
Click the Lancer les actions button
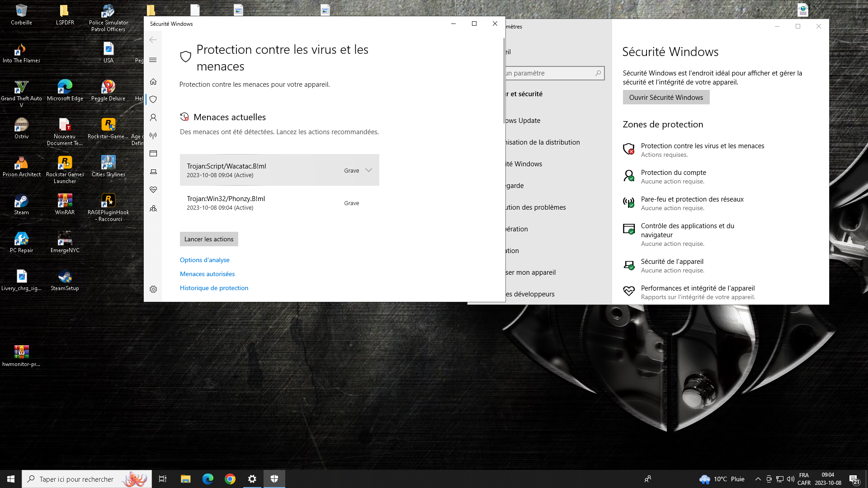pyautogui.click(x=209, y=239)
